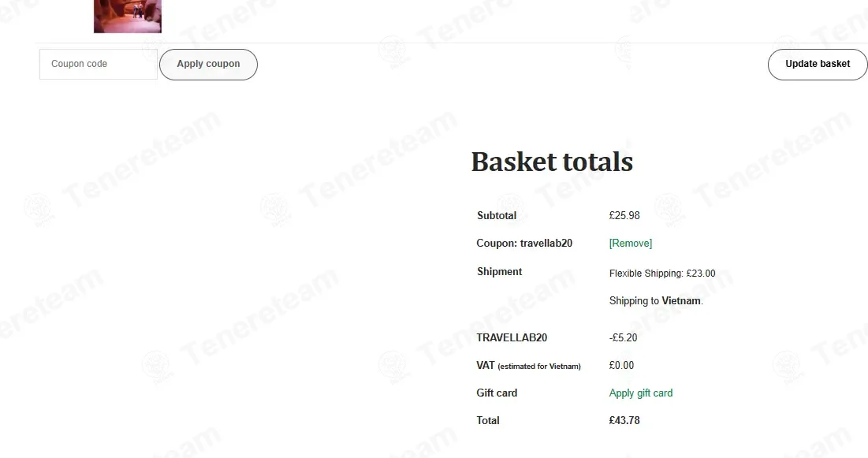Click the TRAVELLAB20 discount label
868x458 pixels.
[512, 337]
